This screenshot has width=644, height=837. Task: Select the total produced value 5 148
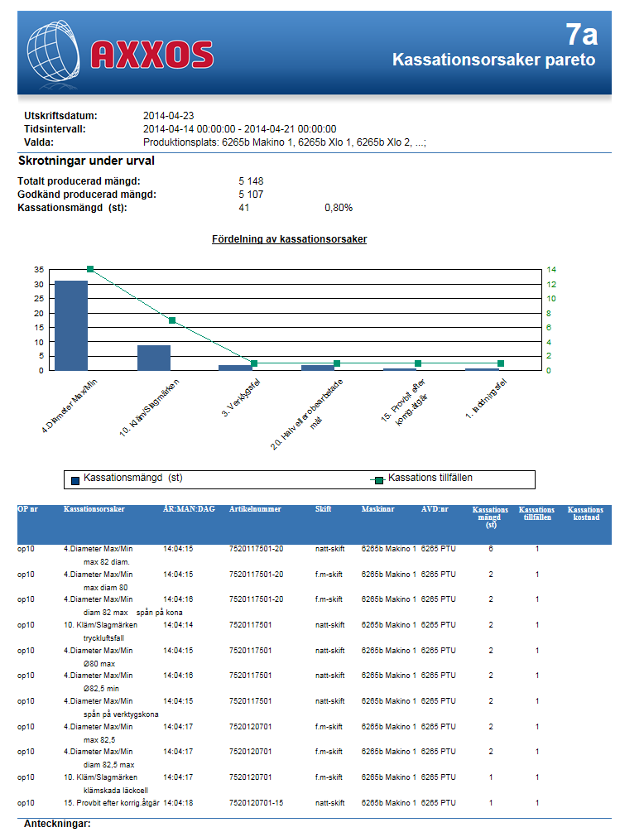(251, 181)
